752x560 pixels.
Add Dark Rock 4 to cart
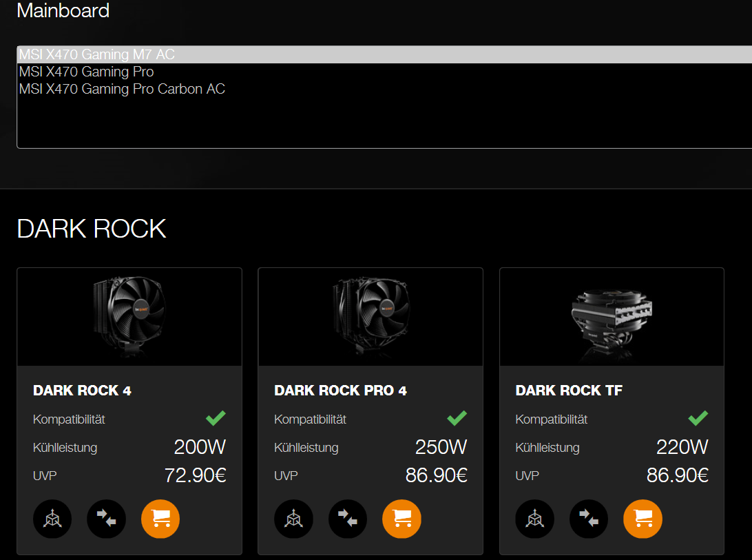(160, 519)
